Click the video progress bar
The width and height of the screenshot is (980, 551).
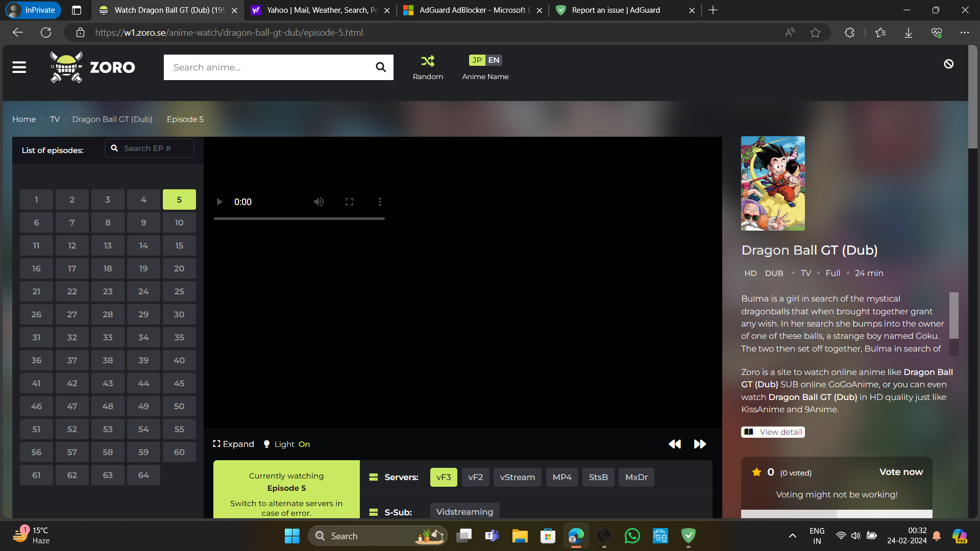[299, 219]
